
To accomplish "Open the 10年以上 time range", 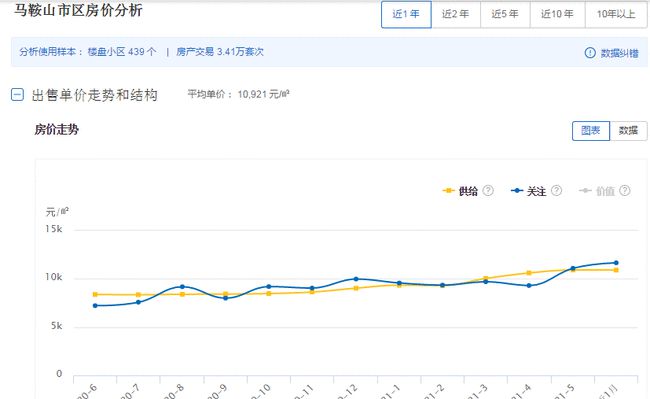I will (616, 15).
